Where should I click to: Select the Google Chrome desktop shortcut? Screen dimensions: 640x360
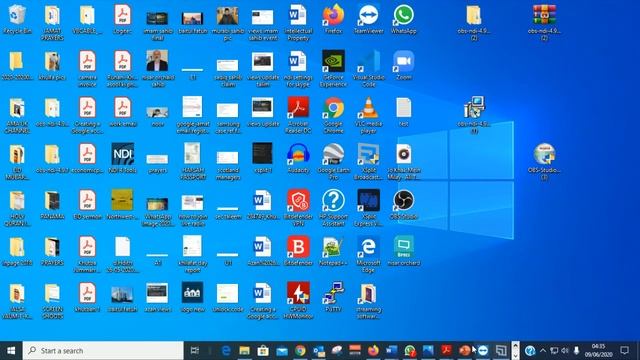click(x=333, y=115)
